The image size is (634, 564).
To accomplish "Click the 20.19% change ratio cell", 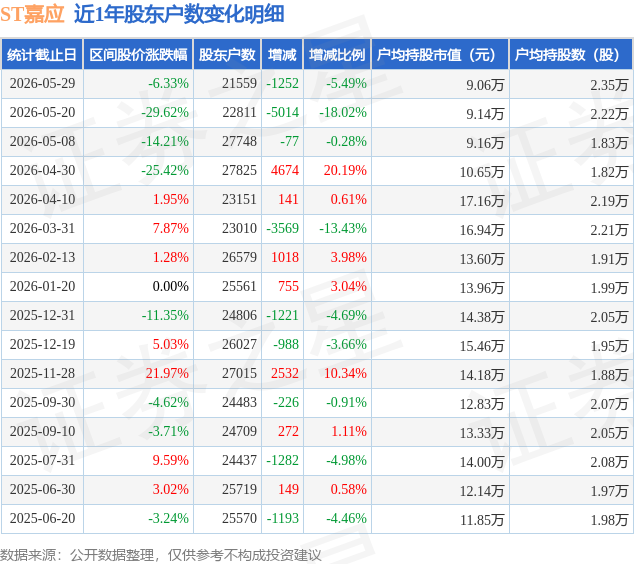I will point(345,170).
